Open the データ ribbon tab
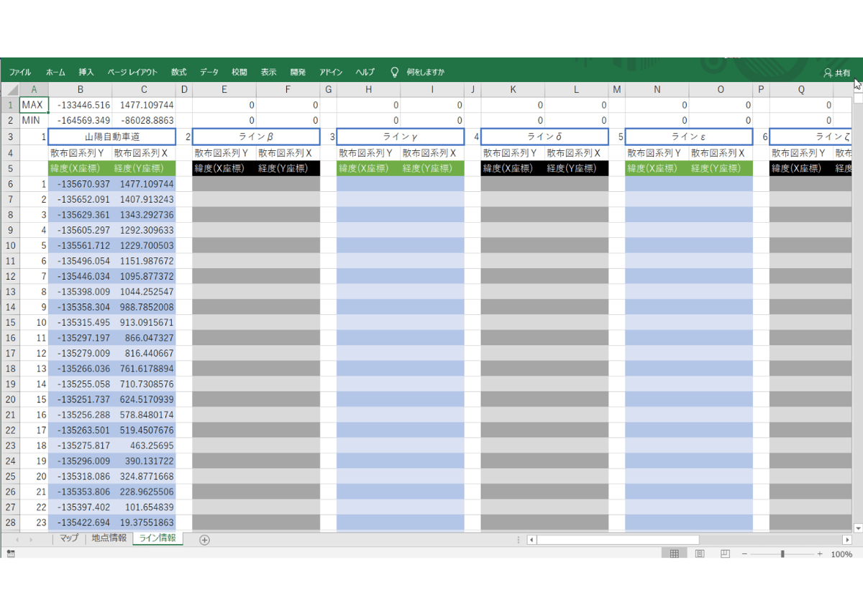Viewport: 863px width, 616px height. point(209,73)
